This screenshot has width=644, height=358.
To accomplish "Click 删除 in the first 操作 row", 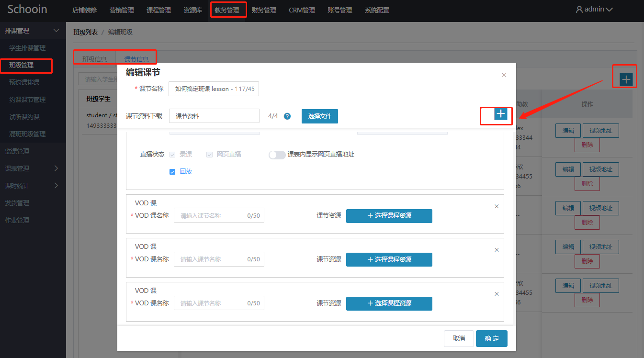I will click(587, 145).
